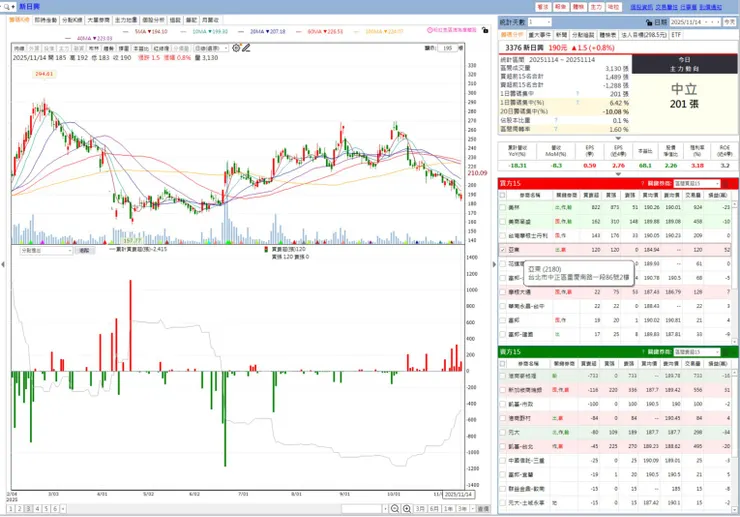Uncheck the 亞東 broker checkbox
Viewport: 740px width, 517px height.
(x=503, y=250)
